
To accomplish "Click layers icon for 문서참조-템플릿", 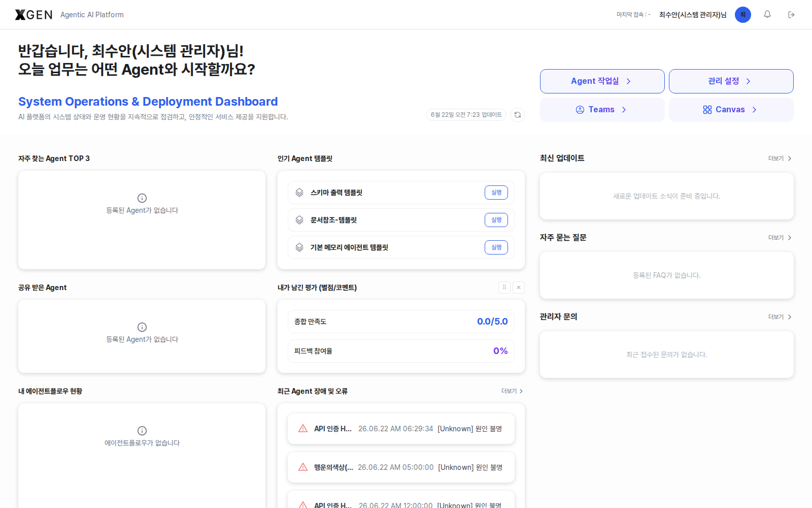I will pos(299,220).
